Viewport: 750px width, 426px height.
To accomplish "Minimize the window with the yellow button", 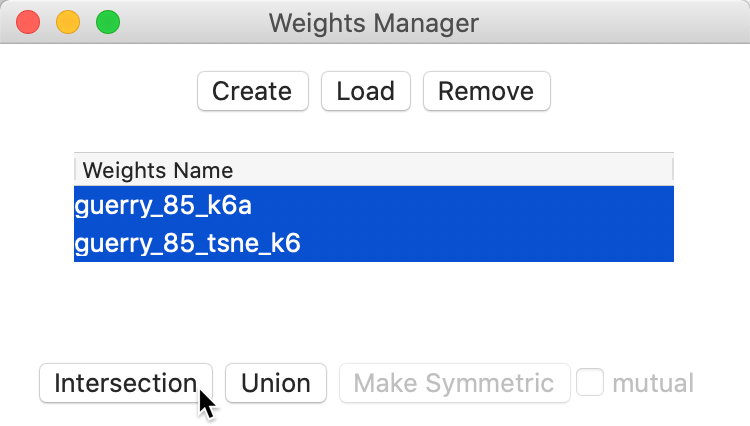I will coord(68,22).
